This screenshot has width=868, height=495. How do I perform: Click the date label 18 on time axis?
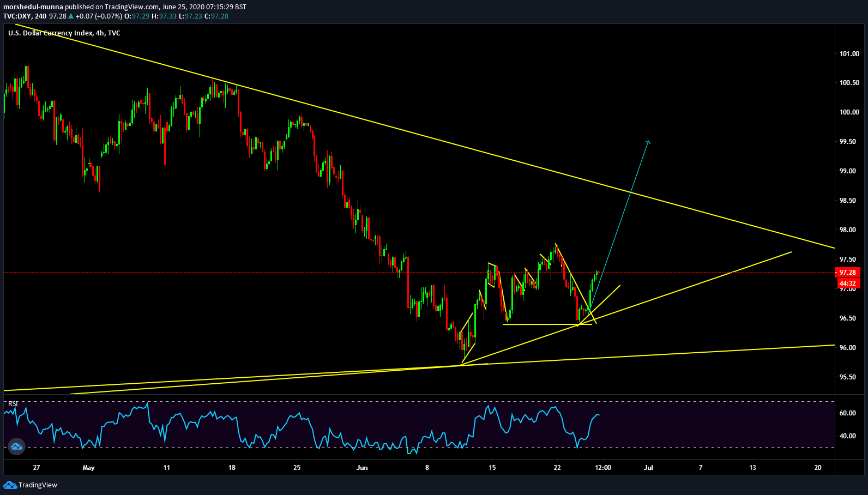(x=232, y=468)
